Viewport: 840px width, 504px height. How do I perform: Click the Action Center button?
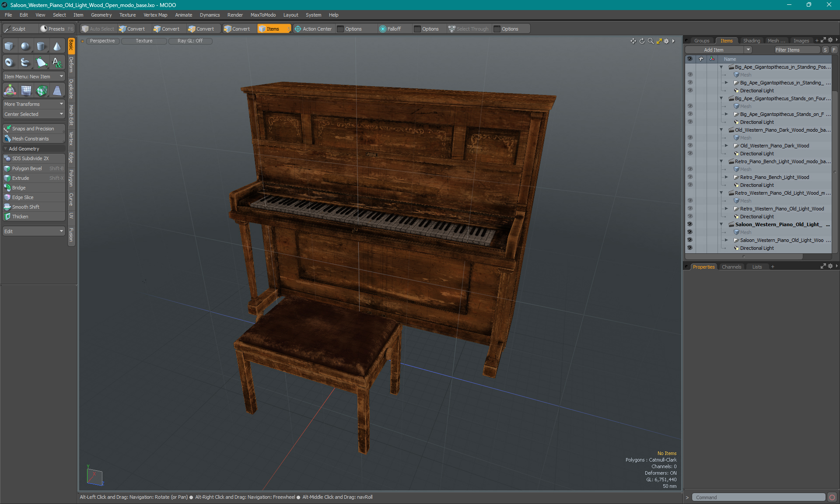tap(313, 29)
